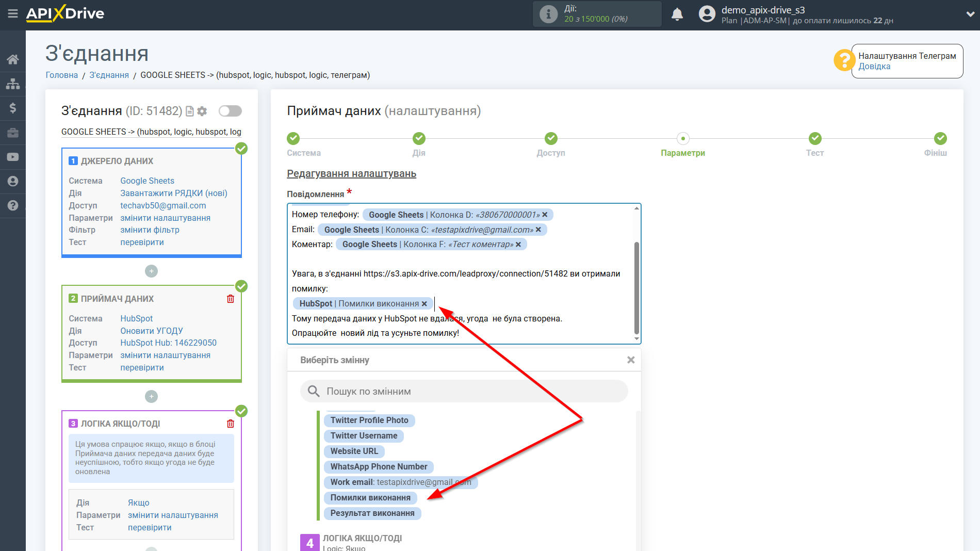Toggle the connection on/off switch
The height and width of the screenshot is (551, 980).
pyautogui.click(x=230, y=111)
